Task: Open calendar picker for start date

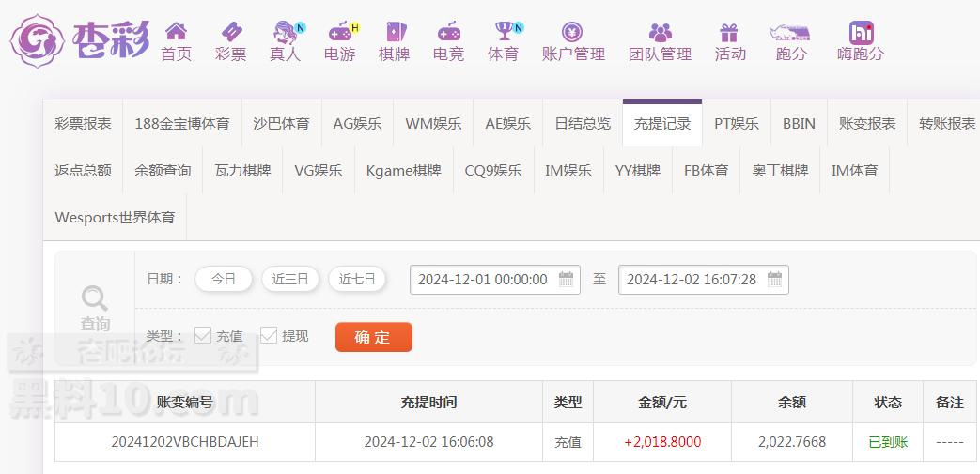Action: point(566,279)
